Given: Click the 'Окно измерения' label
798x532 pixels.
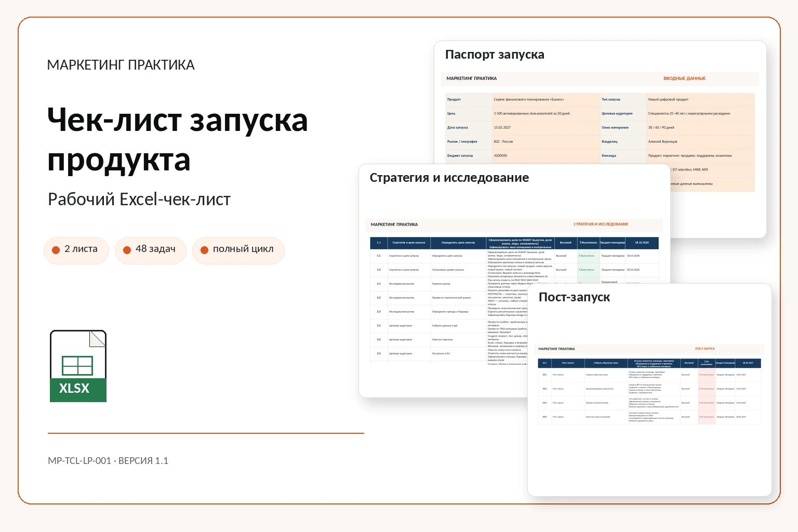Looking at the screenshot, I should point(615,127).
